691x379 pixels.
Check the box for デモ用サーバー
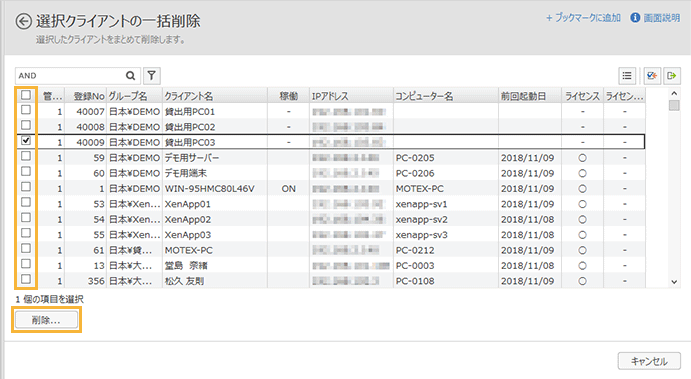point(26,156)
